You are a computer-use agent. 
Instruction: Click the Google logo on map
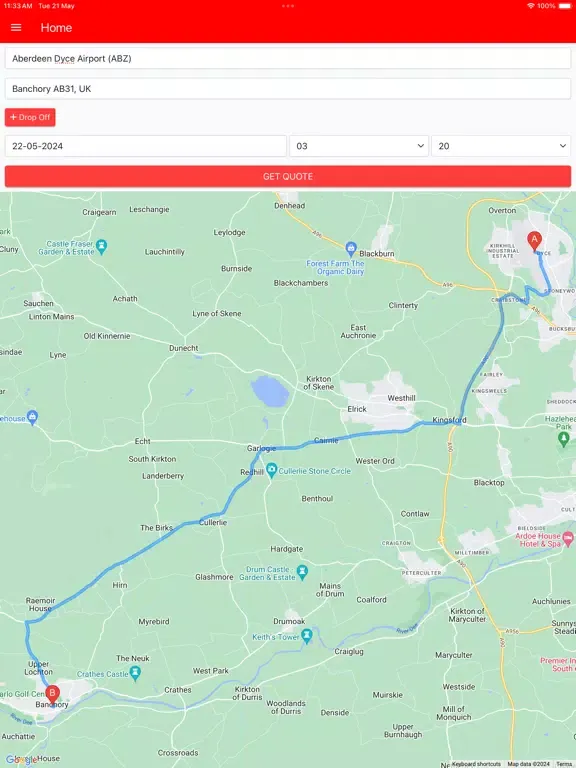[x=20, y=760]
